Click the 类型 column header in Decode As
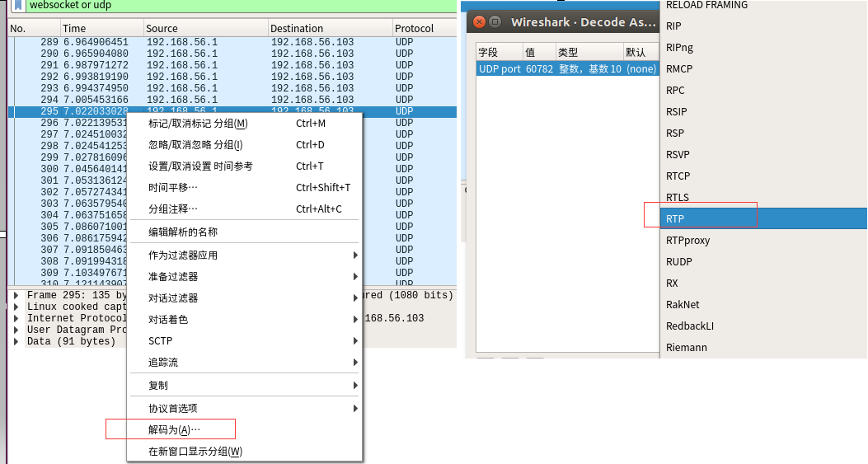Screen dimensions: 868x464 [x=590, y=52]
